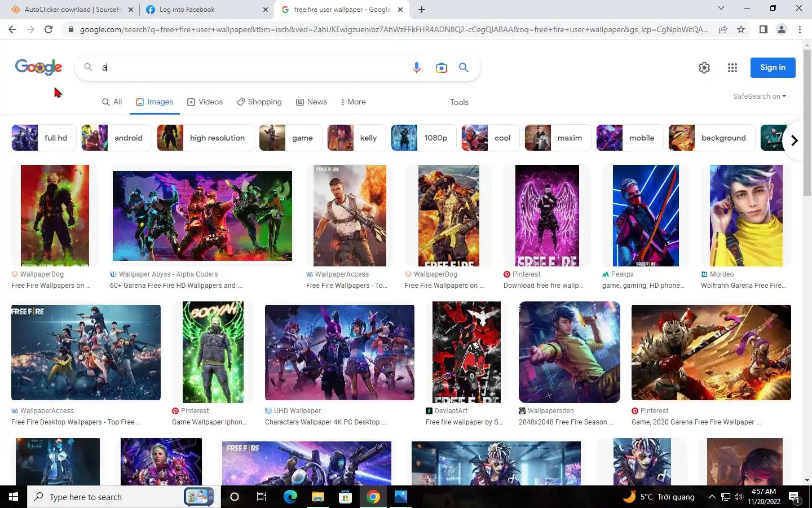Open Google quick settings gear

704,68
